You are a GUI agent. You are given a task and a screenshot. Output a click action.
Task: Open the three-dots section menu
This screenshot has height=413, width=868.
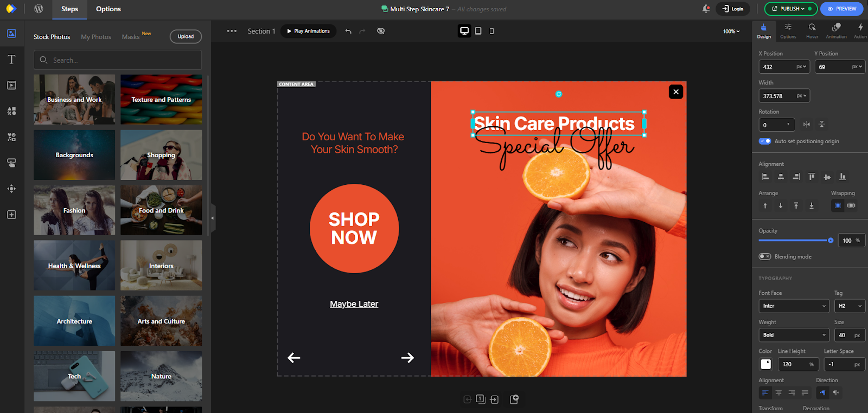[232, 31]
